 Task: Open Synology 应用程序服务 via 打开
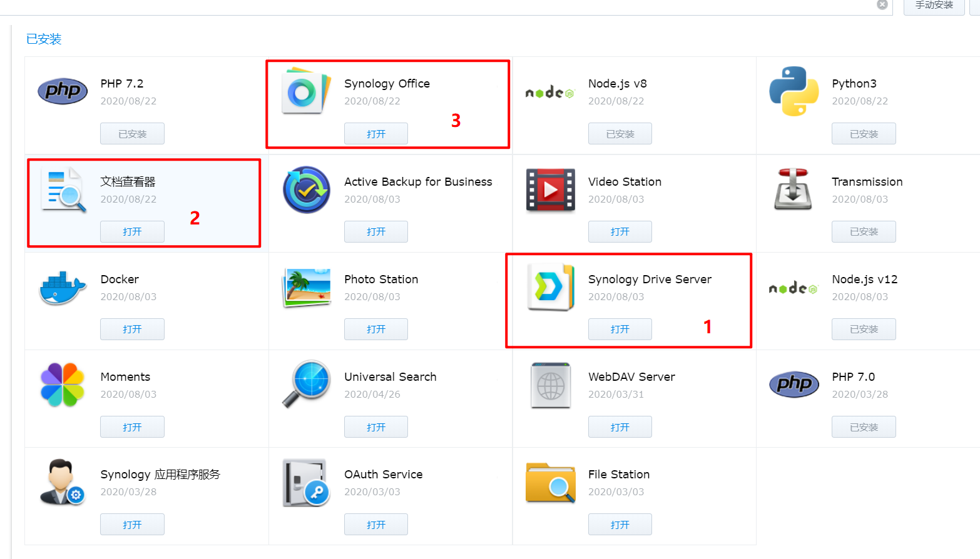click(x=132, y=525)
